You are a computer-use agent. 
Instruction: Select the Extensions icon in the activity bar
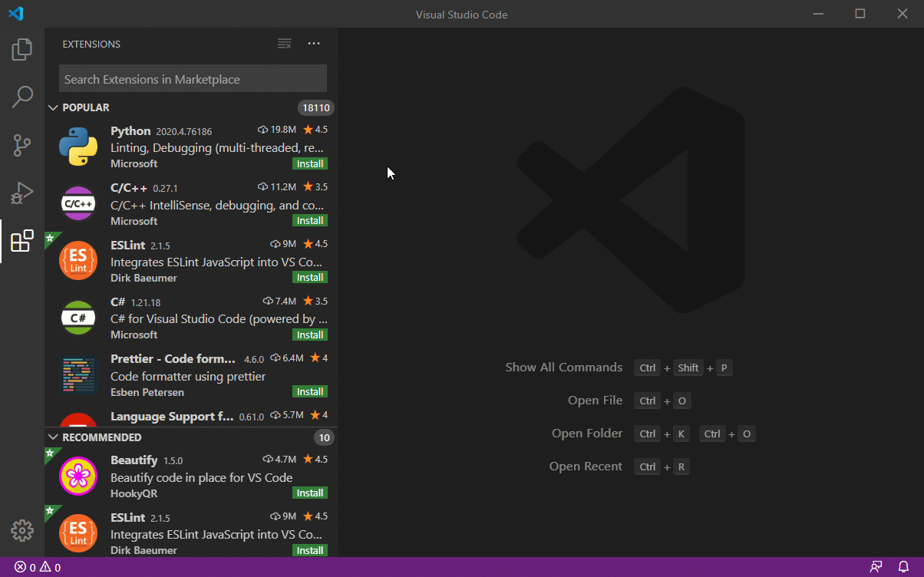[21, 240]
